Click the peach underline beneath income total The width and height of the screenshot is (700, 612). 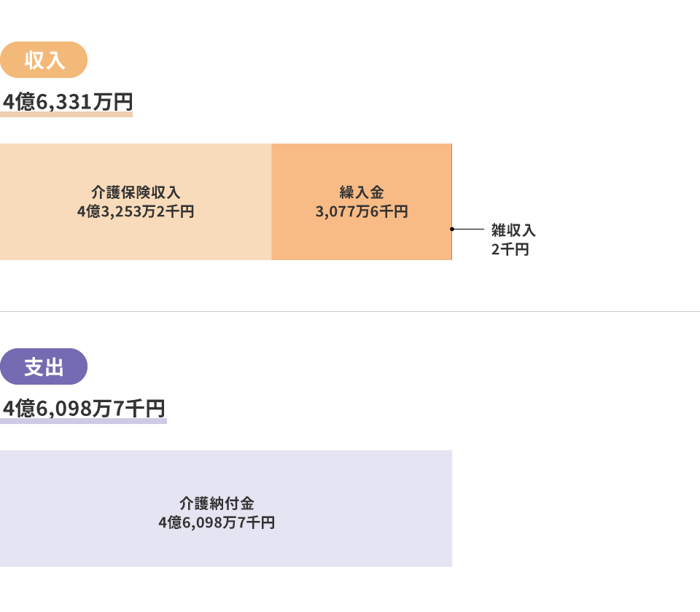coord(66,114)
